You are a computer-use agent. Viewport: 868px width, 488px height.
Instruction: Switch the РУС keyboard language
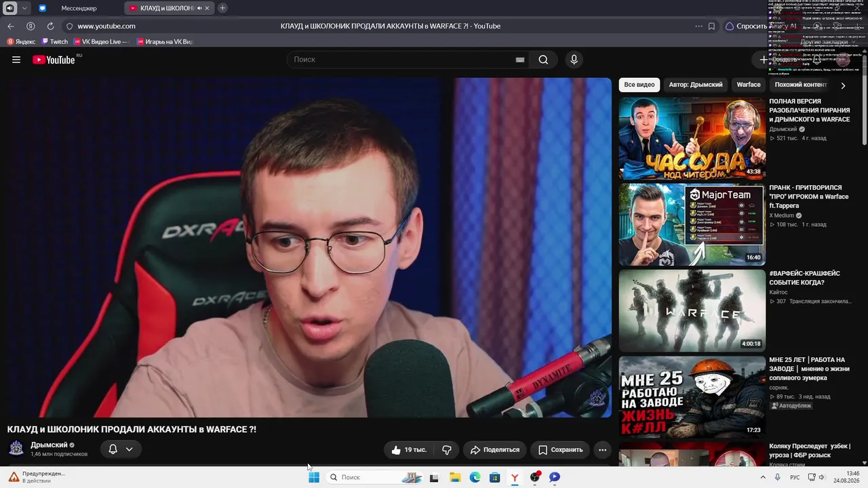click(x=795, y=477)
